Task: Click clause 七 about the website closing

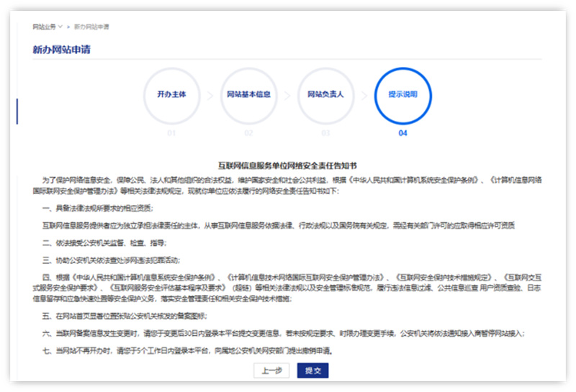Action: coord(187,350)
